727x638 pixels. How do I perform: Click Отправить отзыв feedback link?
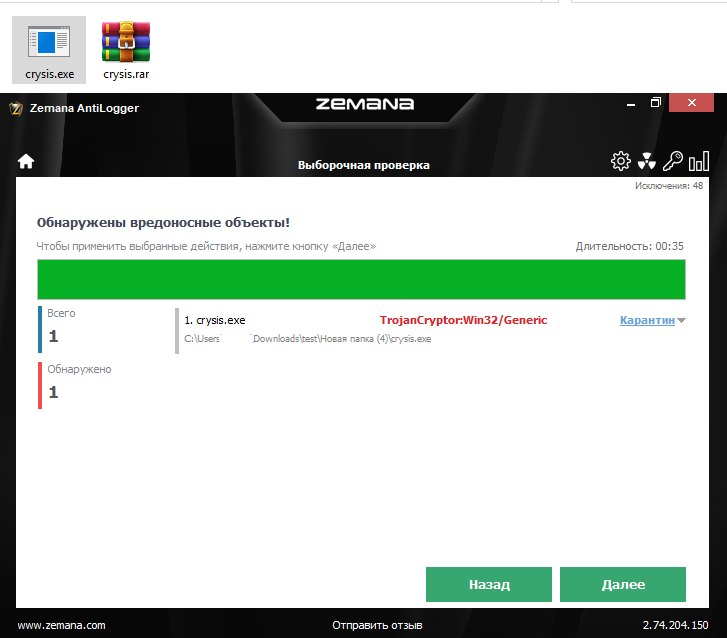click(x=377, y=625)
